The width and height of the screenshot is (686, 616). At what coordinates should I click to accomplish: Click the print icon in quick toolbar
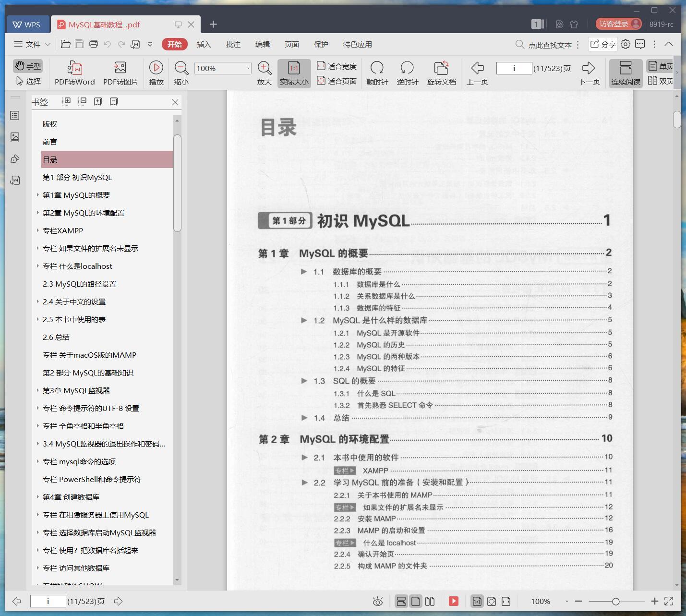[x=94, y=44]
